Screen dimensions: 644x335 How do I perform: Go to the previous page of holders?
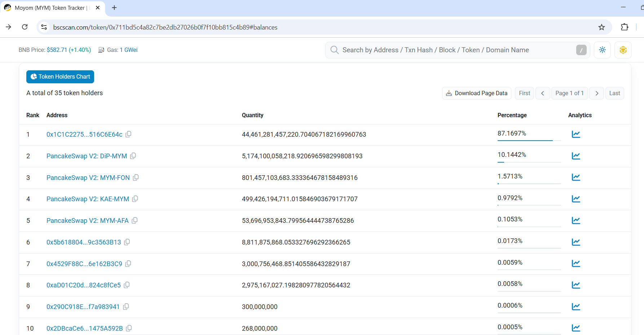point(543,93)
